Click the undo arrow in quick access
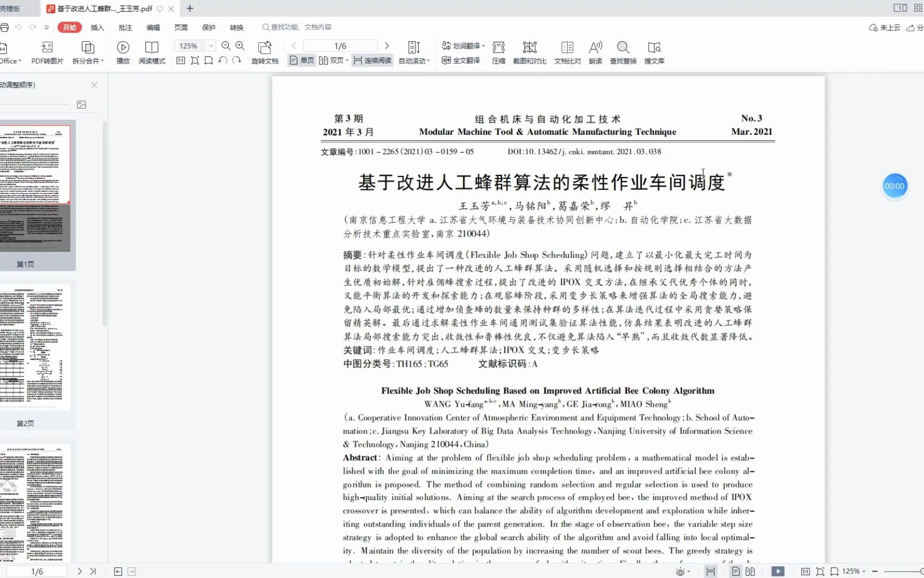The height and width of the screenshot is (578, 924). (x=19, y=27)
